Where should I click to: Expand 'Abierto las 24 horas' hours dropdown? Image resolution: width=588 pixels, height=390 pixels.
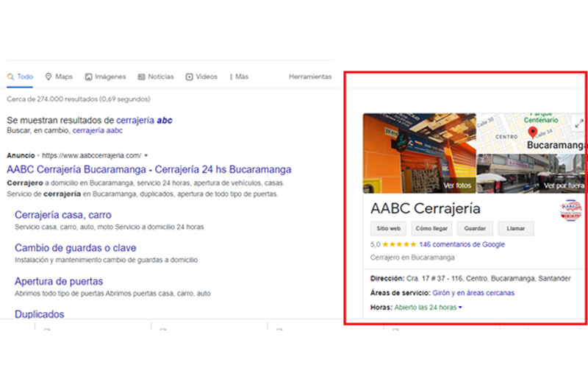(428, 308)
